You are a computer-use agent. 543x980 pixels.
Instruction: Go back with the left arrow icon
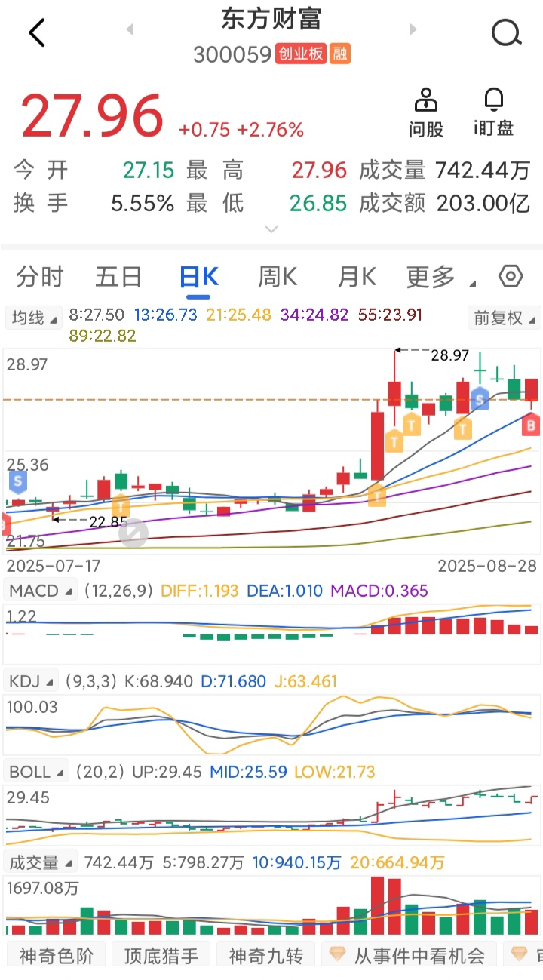(37, 32)
